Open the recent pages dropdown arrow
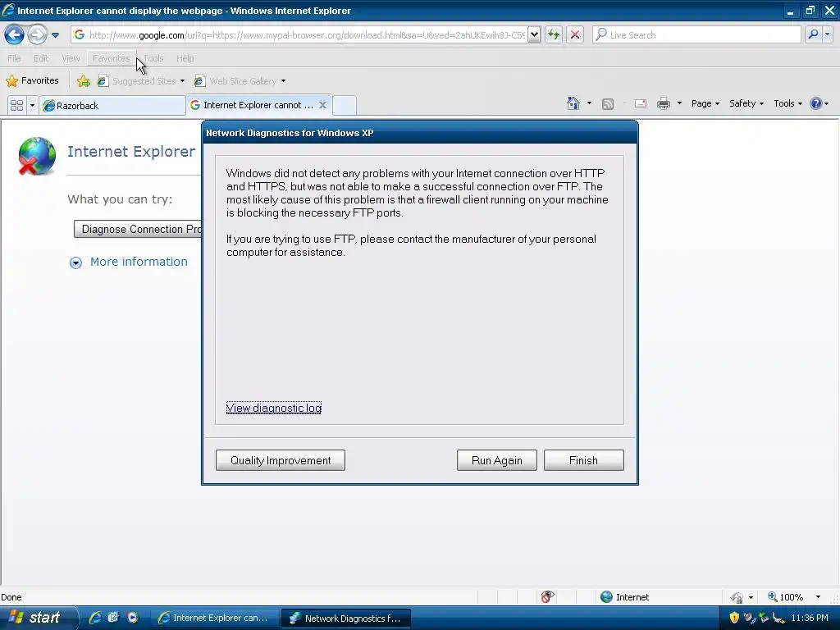Viewport: 840px width, 630px height. pyautogui.click(x=55, y=35)
